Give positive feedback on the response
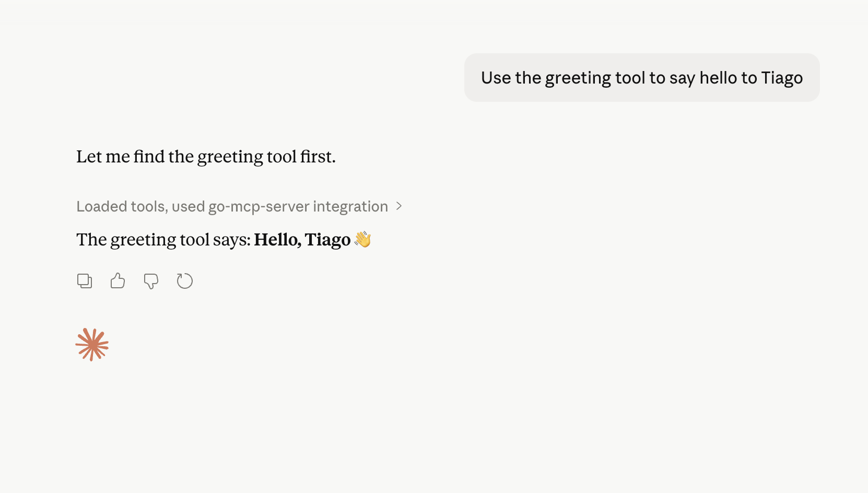 118,280
